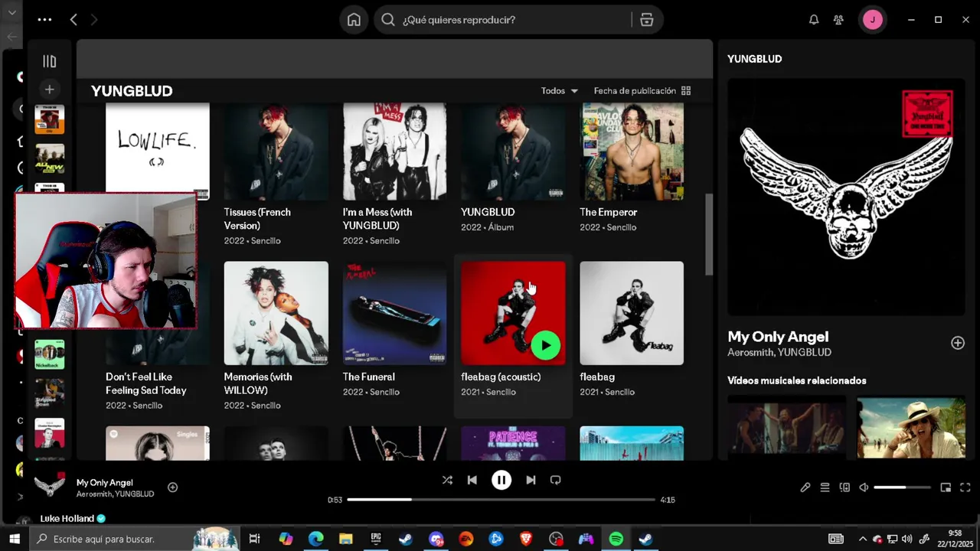Open the notifications bell
Screen dimensions: 980x551
coord(814,20)
